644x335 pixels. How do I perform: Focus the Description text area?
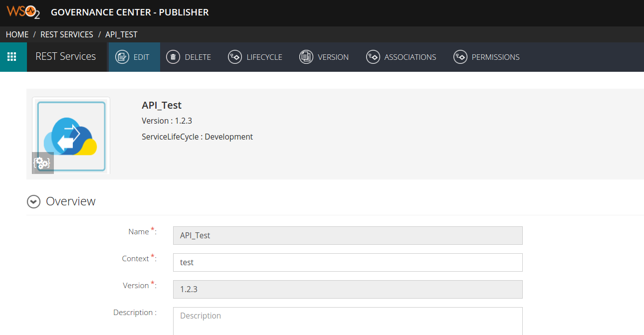[348, 321]
